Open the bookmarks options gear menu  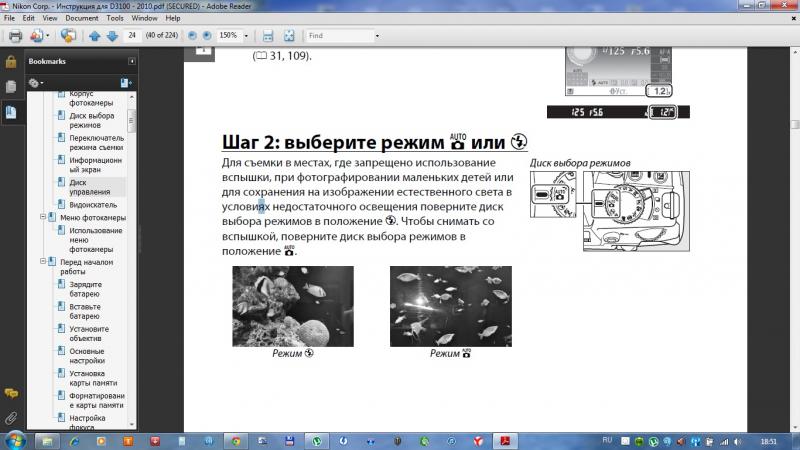[x=36, y=83]
